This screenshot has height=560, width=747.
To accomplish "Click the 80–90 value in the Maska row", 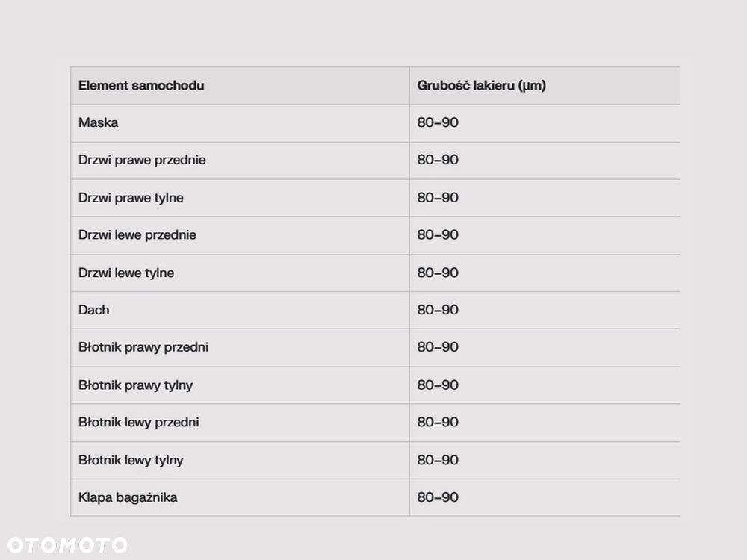I will [x=438, y=122].
